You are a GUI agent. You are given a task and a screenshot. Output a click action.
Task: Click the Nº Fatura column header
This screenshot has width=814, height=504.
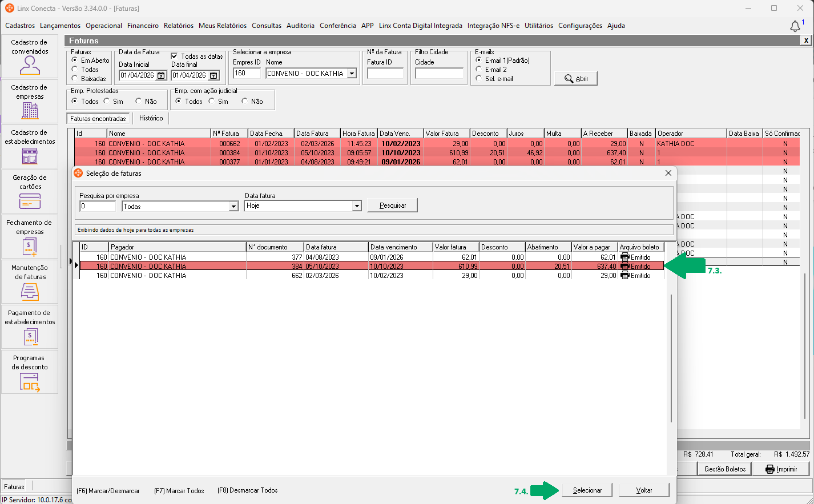pos(229,134)
